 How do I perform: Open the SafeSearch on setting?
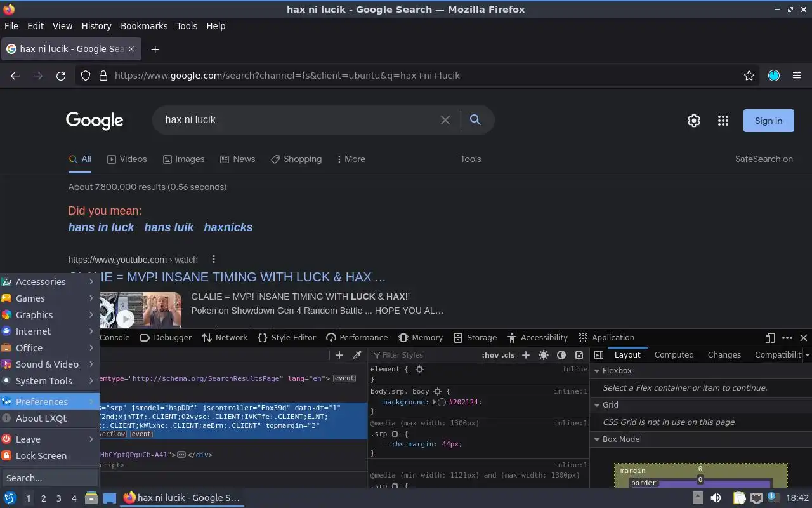pyautogui.click(x=764, y=159)
